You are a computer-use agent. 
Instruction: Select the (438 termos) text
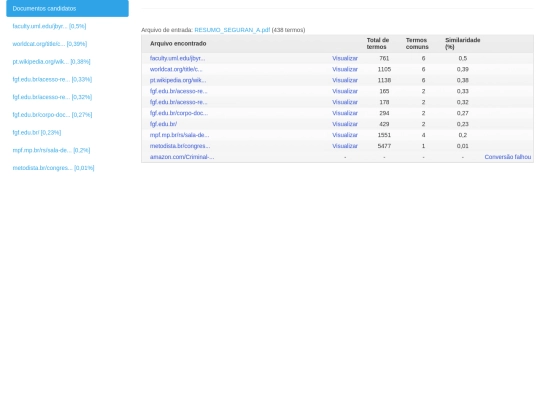pos(288,30)
